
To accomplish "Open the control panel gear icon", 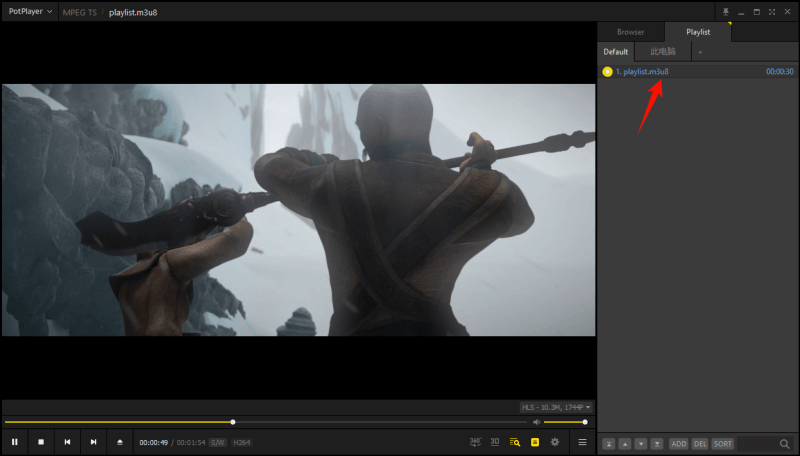I will [555, 442].
